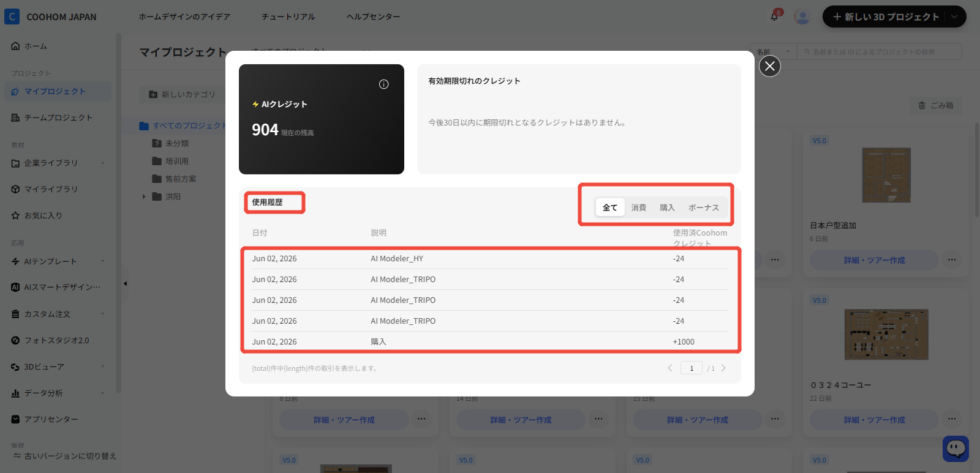
Task: Open チュートリアル in top navigation
Action: pyautogui.click(x=288, y=17)
